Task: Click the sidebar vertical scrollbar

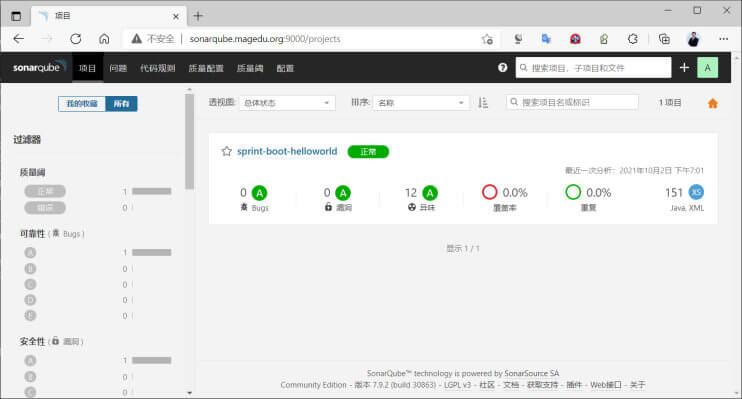Action: 190,142
